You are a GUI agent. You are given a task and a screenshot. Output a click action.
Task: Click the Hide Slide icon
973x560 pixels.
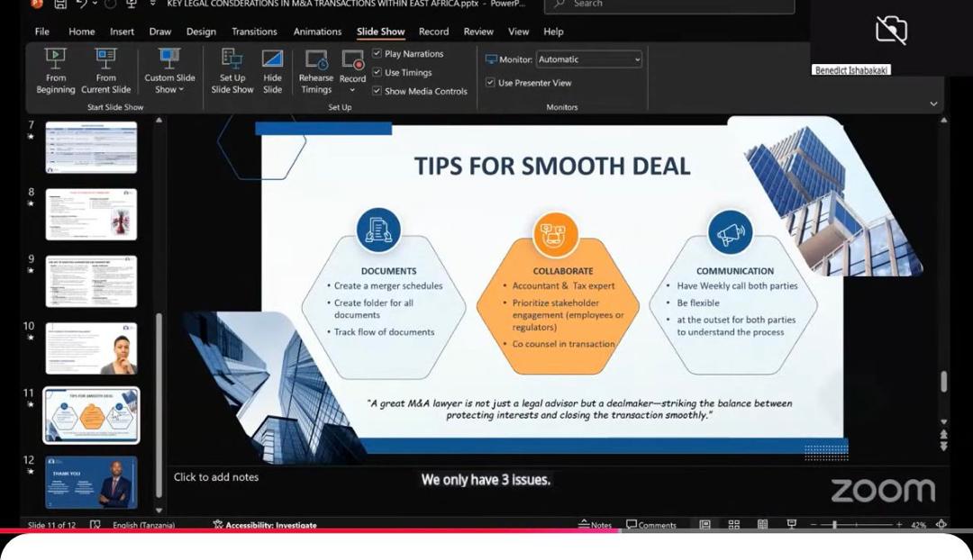tap(272, 70)
